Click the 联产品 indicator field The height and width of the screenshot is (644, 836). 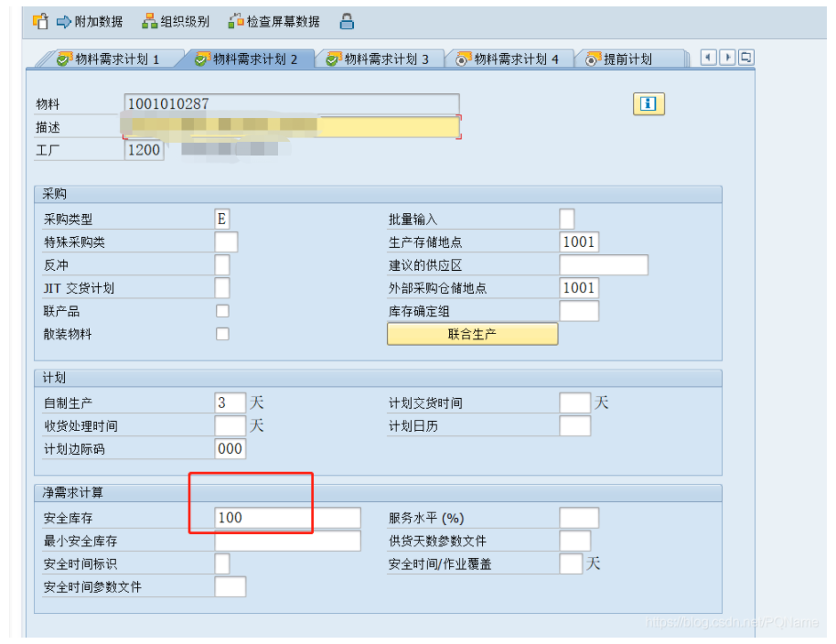coord(222,310)
